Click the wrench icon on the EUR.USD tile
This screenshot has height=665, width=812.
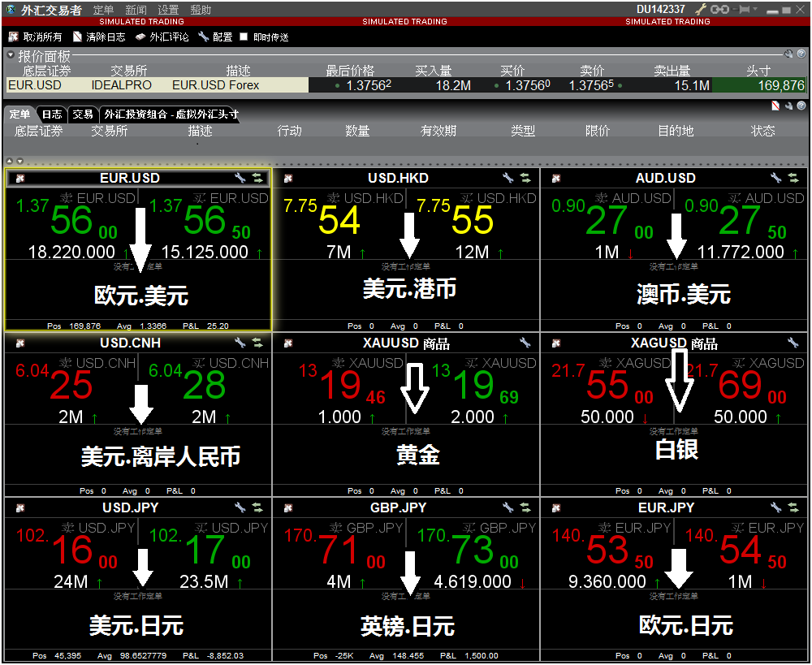[x=240, y=178]
